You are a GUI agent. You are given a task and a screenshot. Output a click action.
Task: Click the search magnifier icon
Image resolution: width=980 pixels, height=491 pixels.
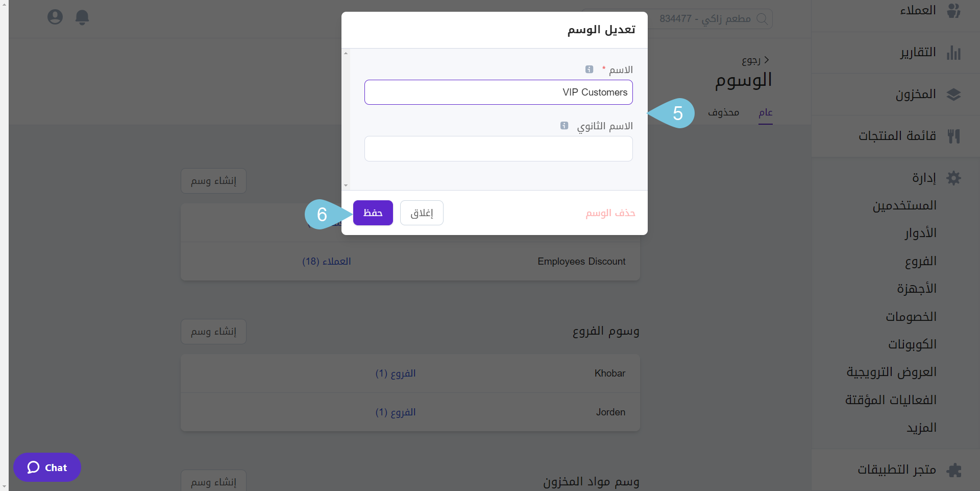click(762, 19)
